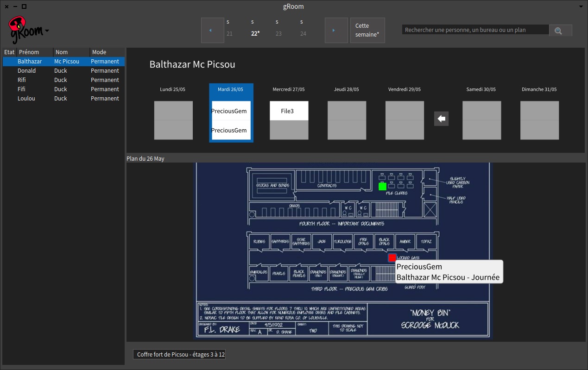Maximize the gRoom window
This screenshot has height=370, width=588.
24,6
